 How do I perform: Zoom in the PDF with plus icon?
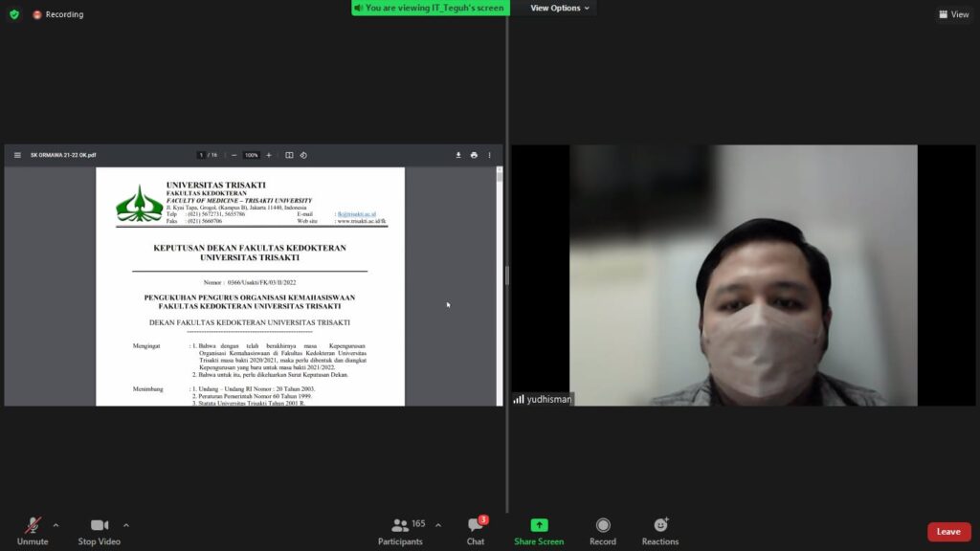point(269,155)
